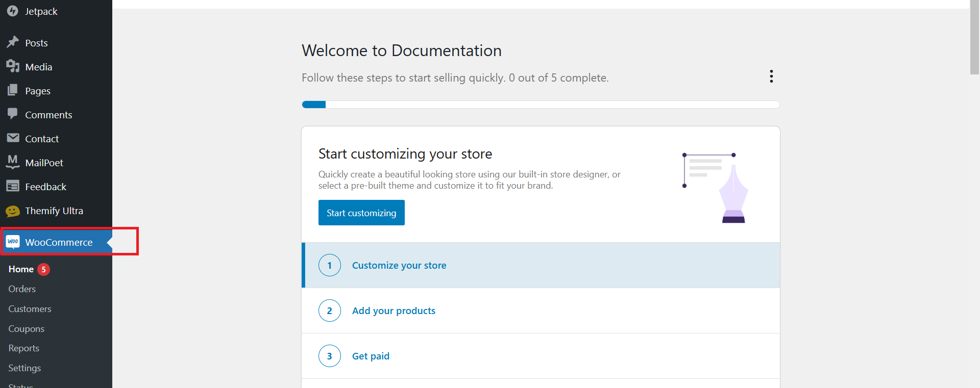
Task: Open the MailPoet menu label
Action: tap(44, 163)
